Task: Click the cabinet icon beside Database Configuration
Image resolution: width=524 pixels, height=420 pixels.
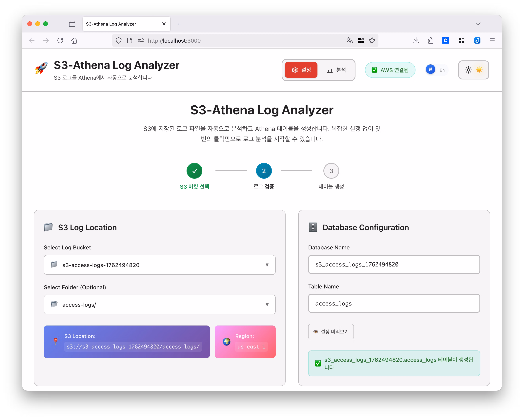Action: pos(312,227)
